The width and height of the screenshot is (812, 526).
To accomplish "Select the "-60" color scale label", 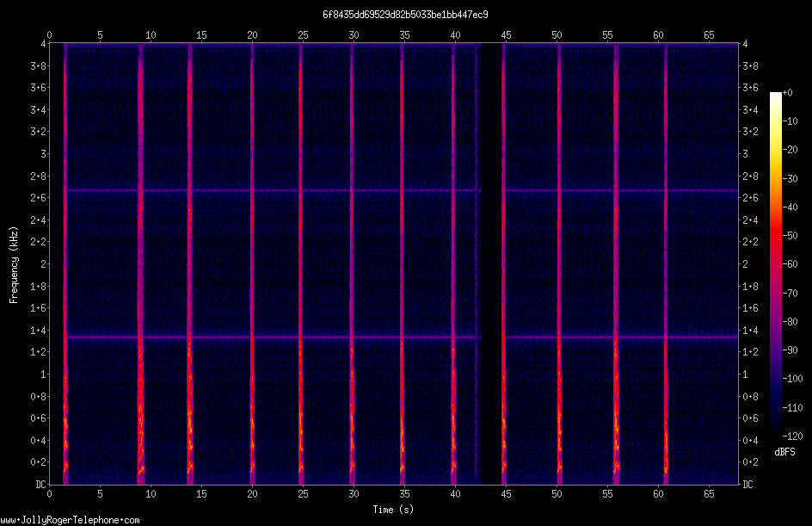I will [790, 264].
